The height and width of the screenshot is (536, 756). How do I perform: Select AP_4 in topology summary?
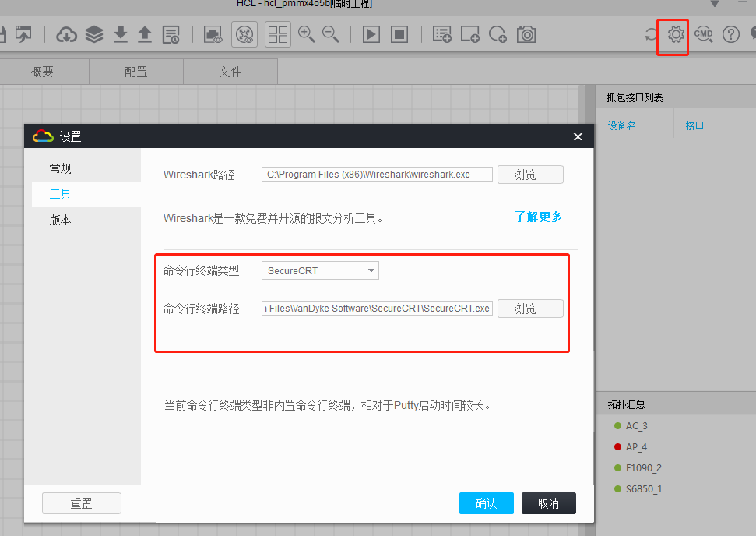click(636, 446)
